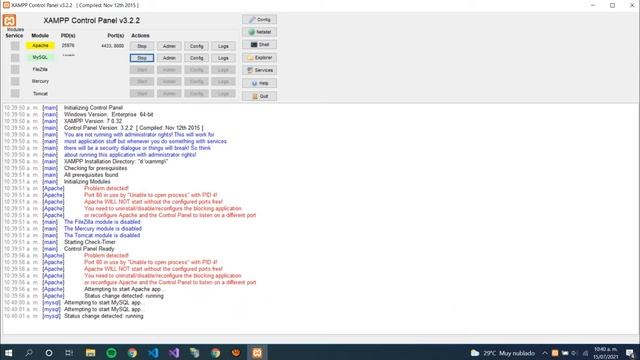
Task: Start the Tomcat module
Action: tap(142, 93)
